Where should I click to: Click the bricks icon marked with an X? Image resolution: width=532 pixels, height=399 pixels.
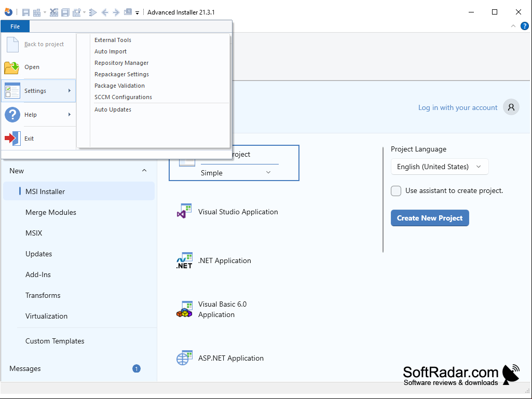[54, 12]
